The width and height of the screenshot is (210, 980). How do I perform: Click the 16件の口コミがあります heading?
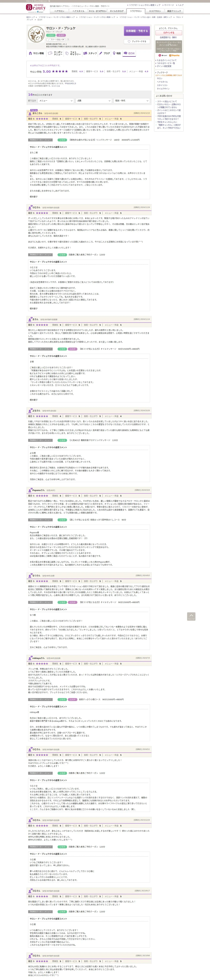point(40,94)
